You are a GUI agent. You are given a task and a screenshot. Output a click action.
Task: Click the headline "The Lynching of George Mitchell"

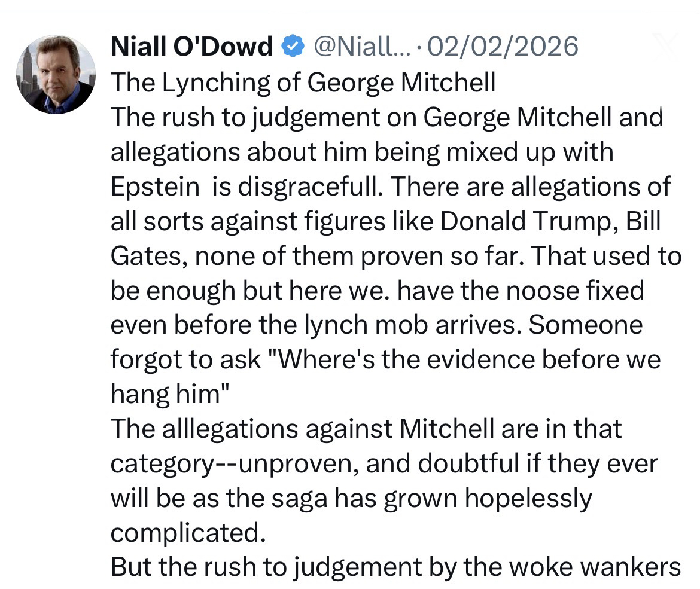click(x=303, y=82)
